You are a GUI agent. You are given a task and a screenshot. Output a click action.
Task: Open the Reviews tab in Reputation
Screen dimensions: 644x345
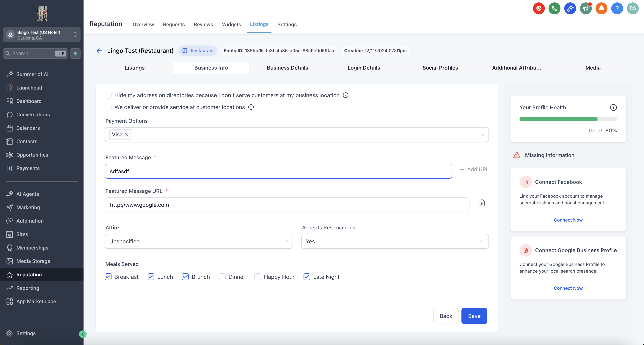[x=203, y=24]
